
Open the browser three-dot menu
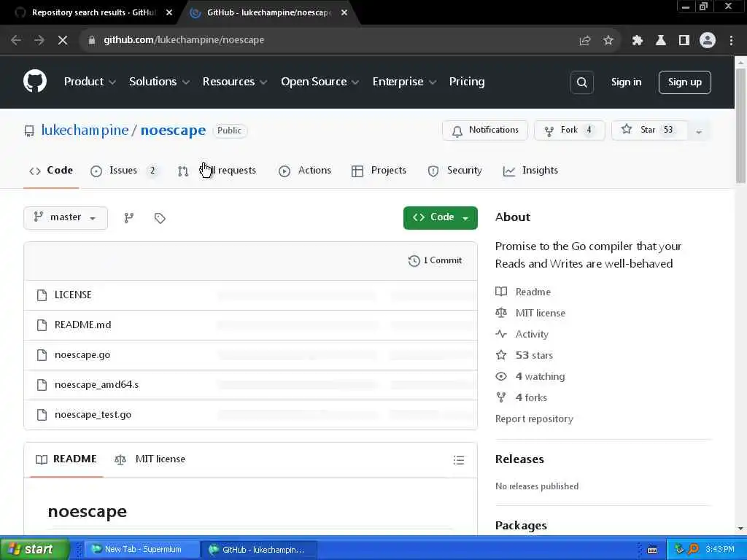coord(731,41)
